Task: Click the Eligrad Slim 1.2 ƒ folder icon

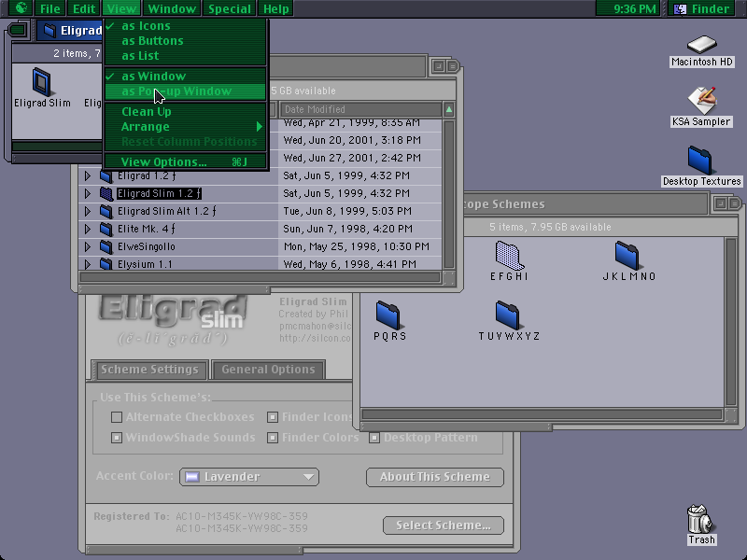Action: point(106,194)
